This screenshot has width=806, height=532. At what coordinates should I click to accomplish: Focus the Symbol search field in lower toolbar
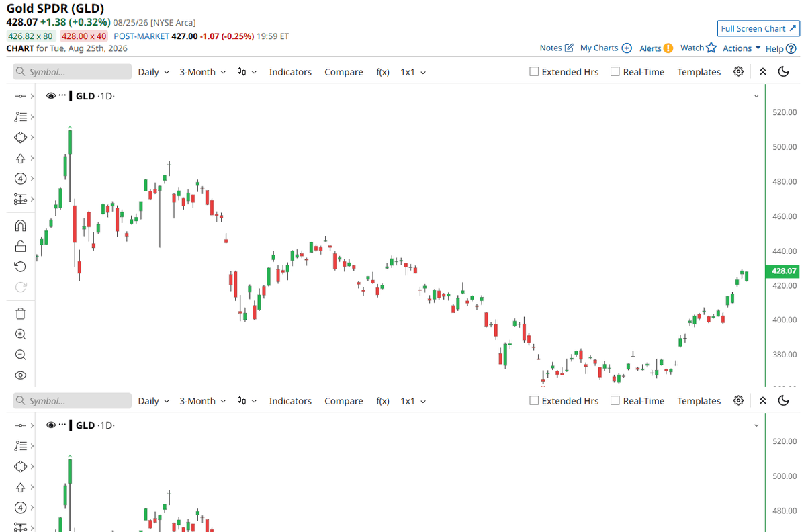pyautogui.click(x=73, y=401)
